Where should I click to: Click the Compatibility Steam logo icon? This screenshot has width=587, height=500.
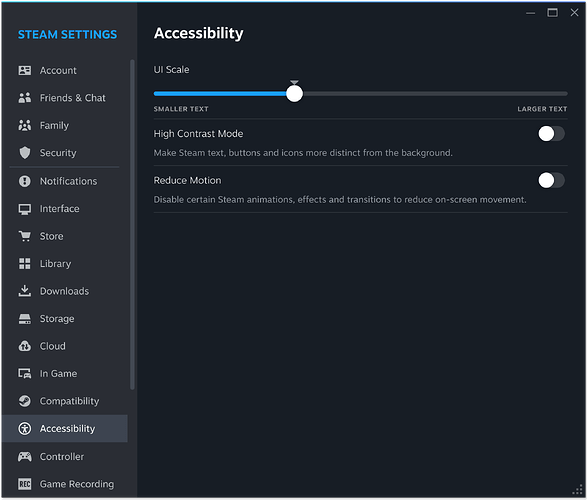tap(25, 401)
